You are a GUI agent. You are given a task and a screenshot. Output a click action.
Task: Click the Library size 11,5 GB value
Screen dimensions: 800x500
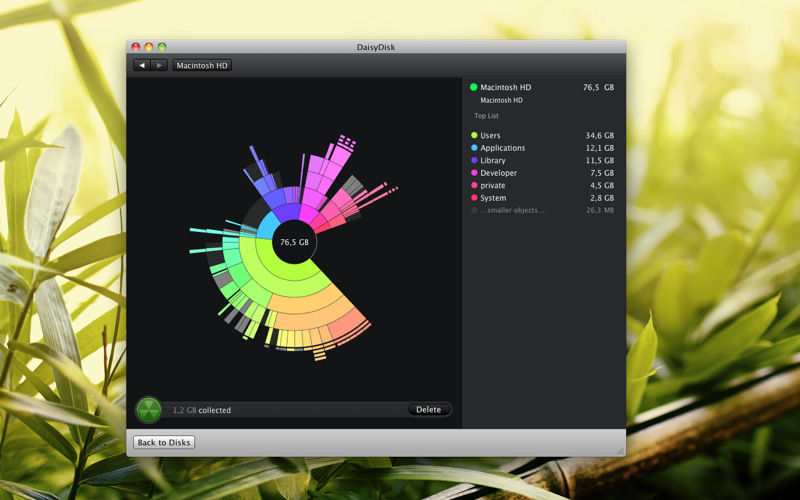point(599,160)
